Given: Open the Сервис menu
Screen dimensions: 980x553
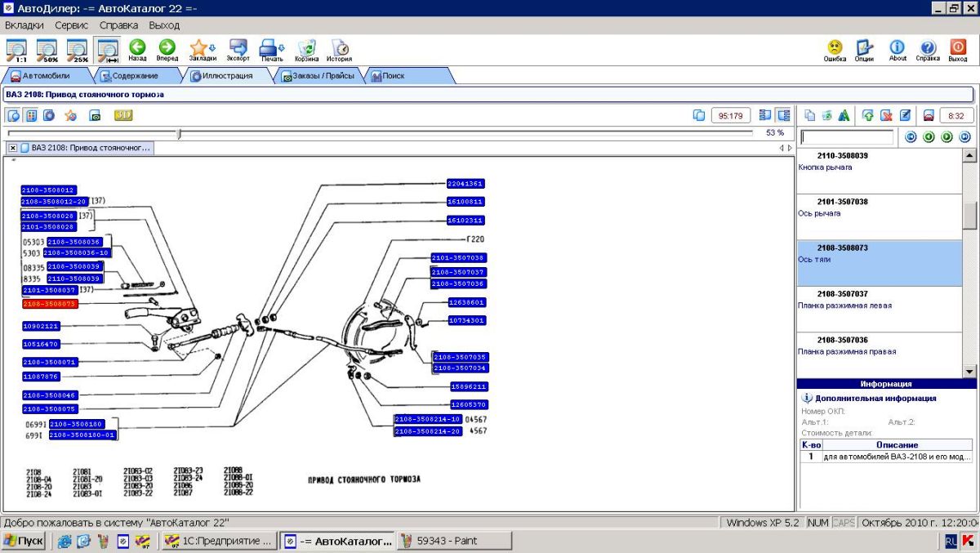Looking at the screenshot, I should (x=71, y=25).
